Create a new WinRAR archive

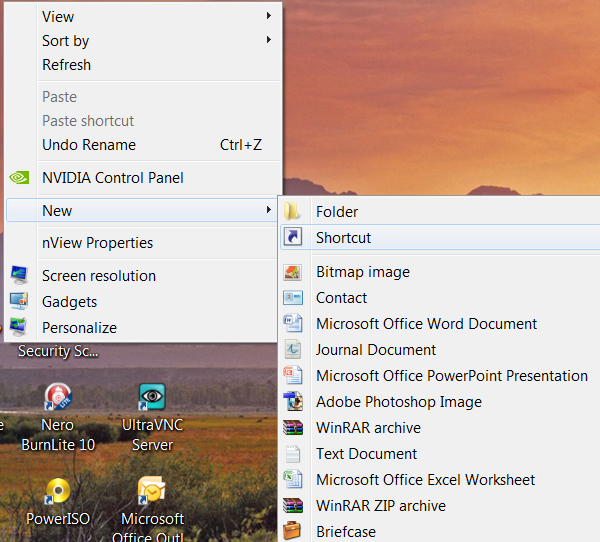[x=440, y=428]
